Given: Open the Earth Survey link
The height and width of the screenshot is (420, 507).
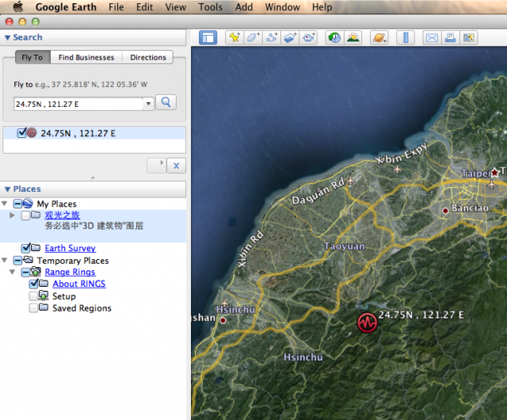Looking at the screenshot, I should tap(71, 248).
